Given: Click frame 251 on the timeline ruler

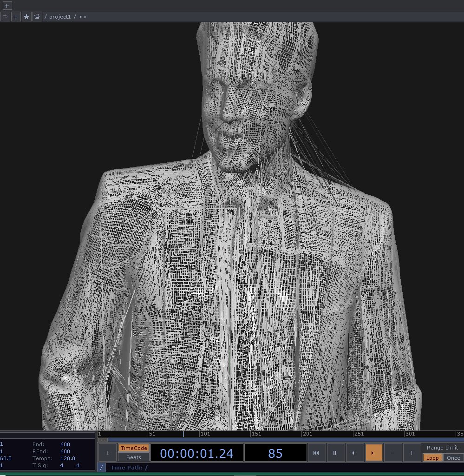Looking at the screenshot, I should [359, 434].
